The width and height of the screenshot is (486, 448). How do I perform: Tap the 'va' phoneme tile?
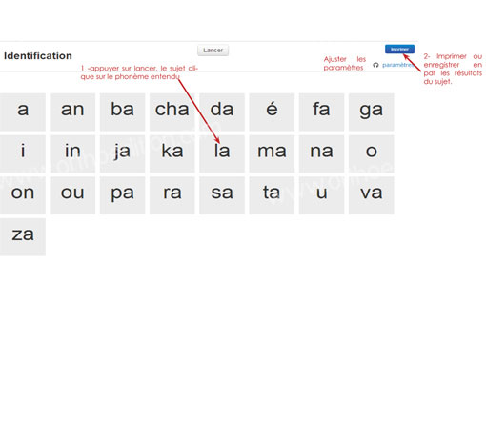(372, 195)
